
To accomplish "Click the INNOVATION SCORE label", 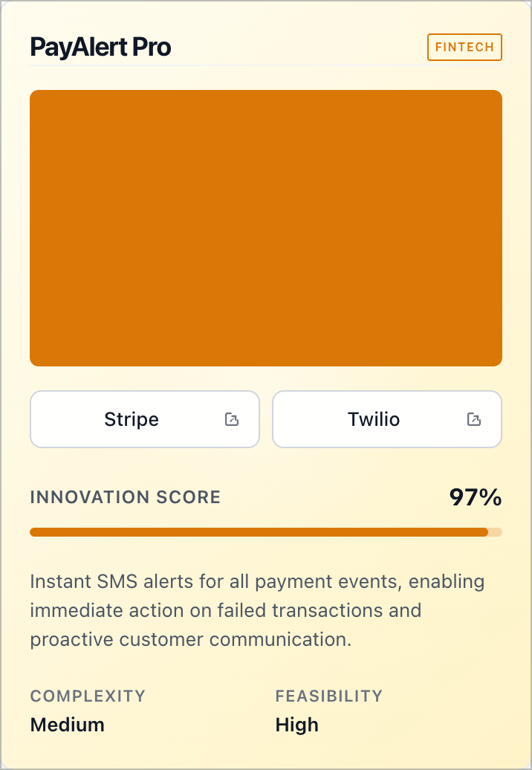I will [x=125, y=497].
